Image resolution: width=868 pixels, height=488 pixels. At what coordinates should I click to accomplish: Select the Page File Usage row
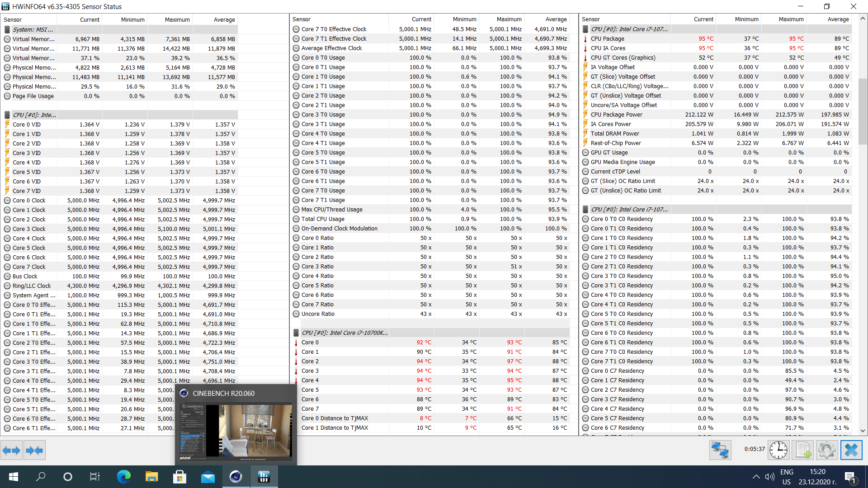pos(119,96)
